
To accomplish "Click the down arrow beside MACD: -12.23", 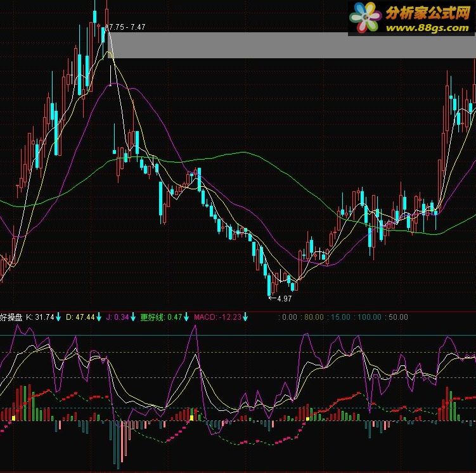I will (x=245, y=317).
